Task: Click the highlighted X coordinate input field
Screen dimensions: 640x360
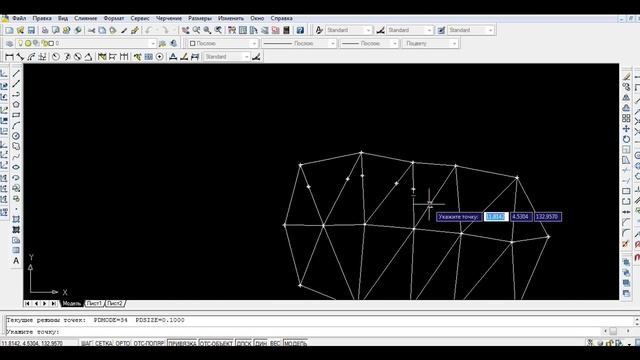Action: [x=496, y=217]
